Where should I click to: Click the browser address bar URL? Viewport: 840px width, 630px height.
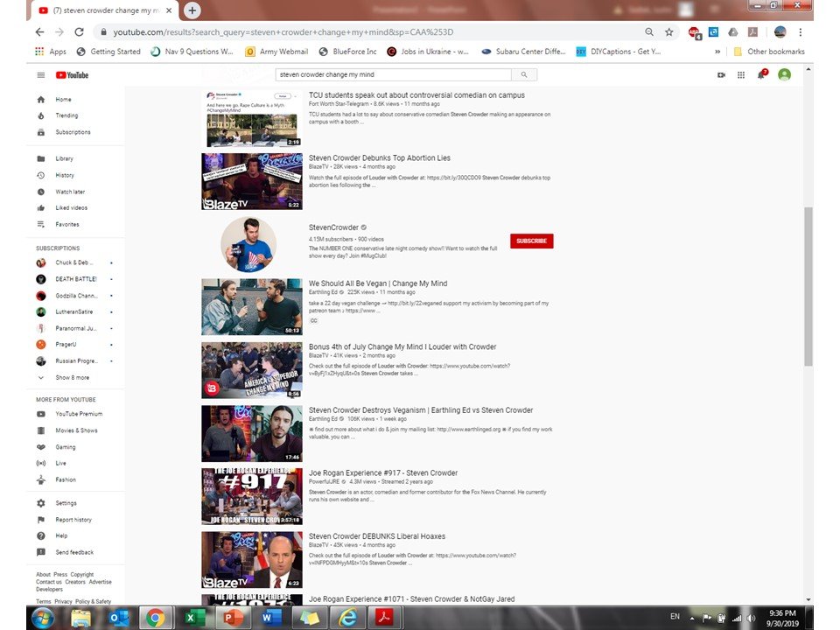(x=283, y=32)
